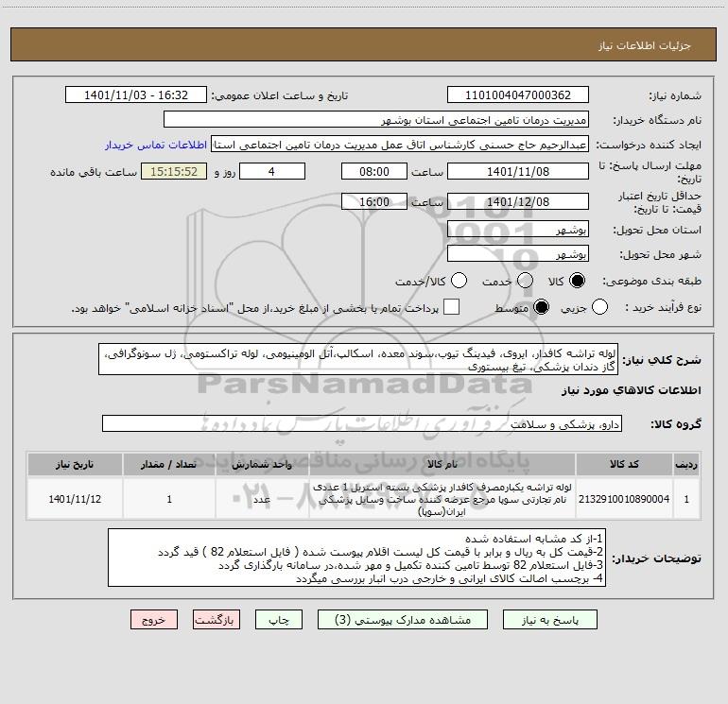The height and width of the screenshot is (704, 728).
Task: Click the اطلاعات کالاهای مورد نیاز heading
Action: pos(631,390)
